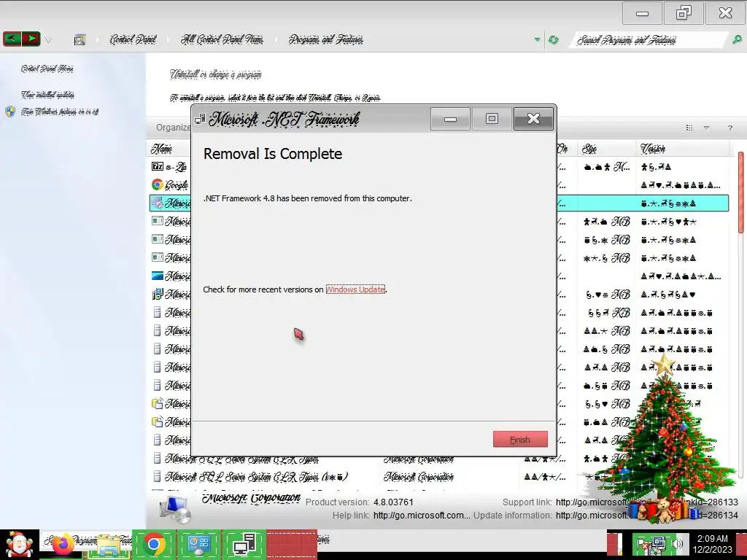Select Control Panel in the breadcrumb path
This screenshot has width=747, height=560.
133,39
